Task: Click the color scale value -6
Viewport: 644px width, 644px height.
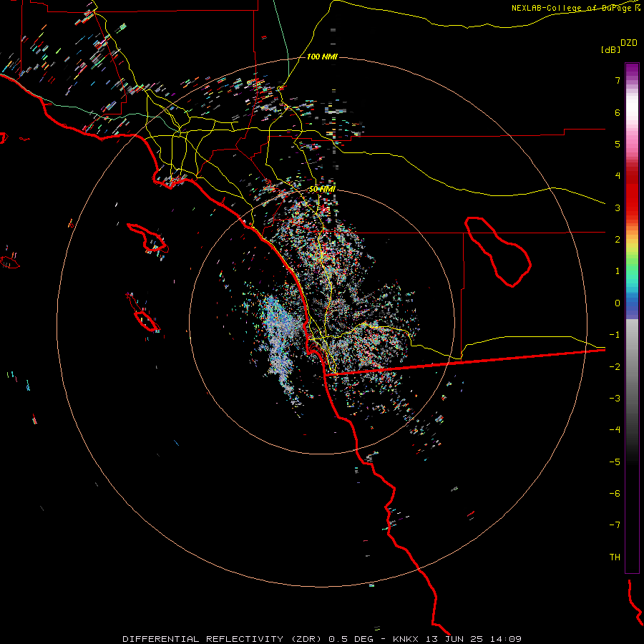Action: click(x=615, y=494)
